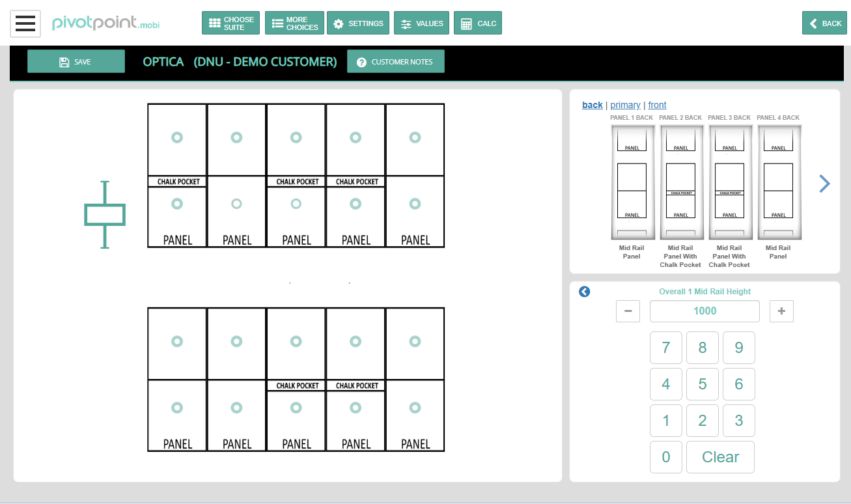The image size is (851, 504).
Task: Click the Overall 1 Mid Rail Height input field
Action: tap(705, 311)
